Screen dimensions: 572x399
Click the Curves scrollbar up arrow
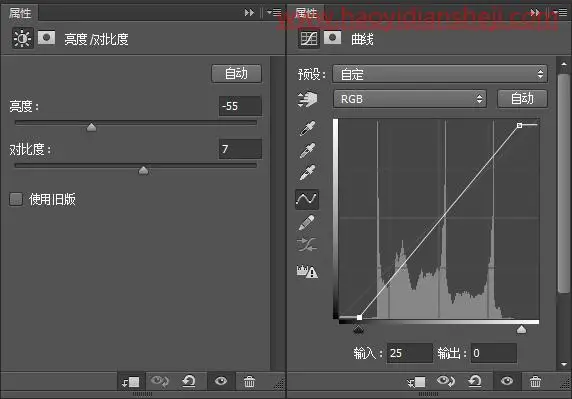point(564,63)
